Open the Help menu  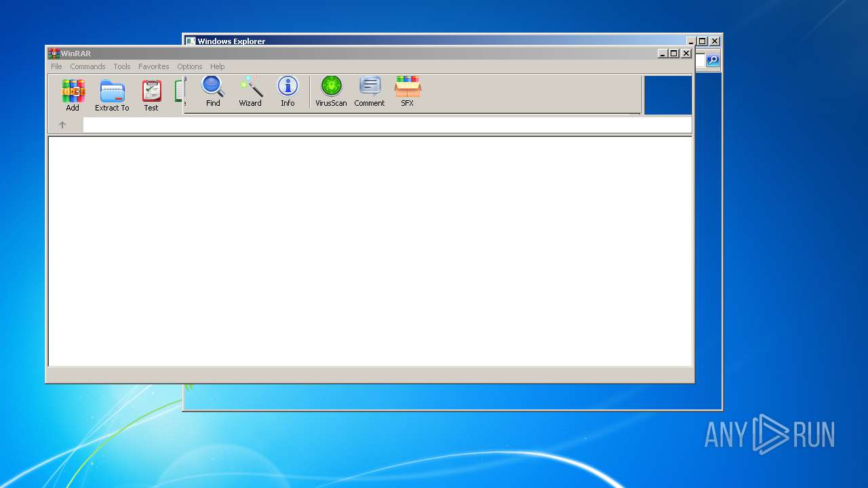[218, 66]
